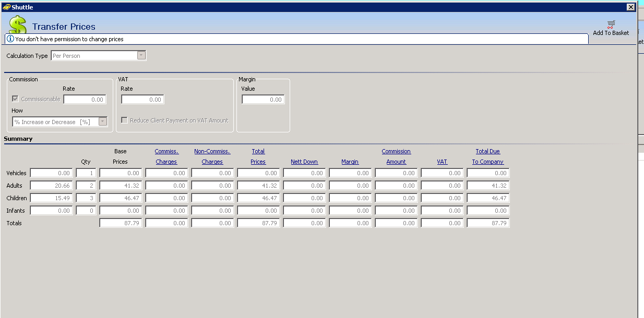Click the Total Prices column link
The width and height of the screenshot is (644, 318).
point(258,156)
